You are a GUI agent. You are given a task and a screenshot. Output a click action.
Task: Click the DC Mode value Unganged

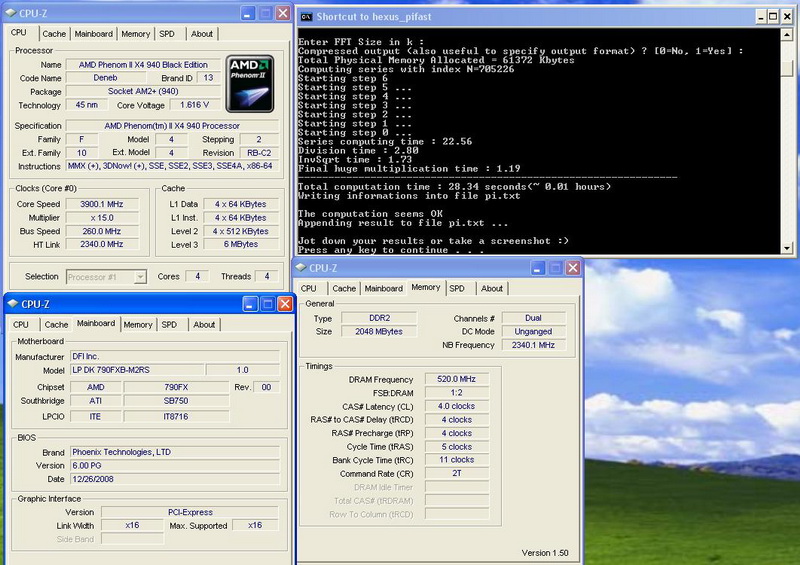pyautogui.click(x=534, y=332)
